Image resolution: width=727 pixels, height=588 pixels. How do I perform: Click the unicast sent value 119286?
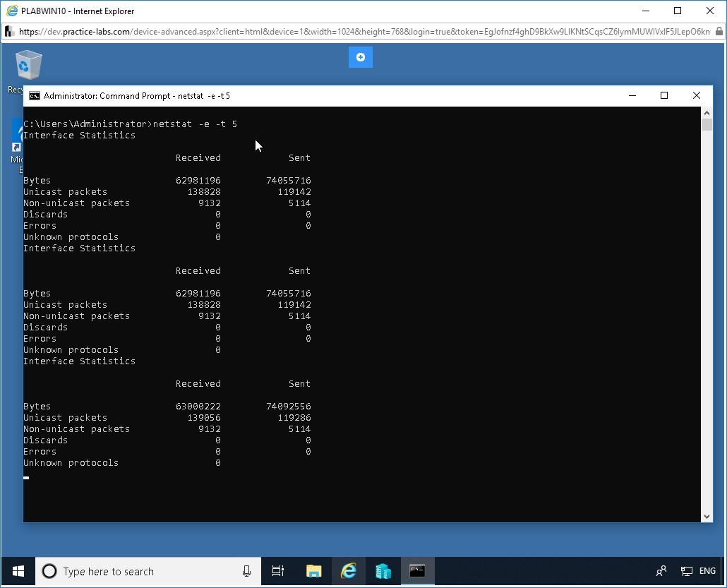[x=294, y=417]
